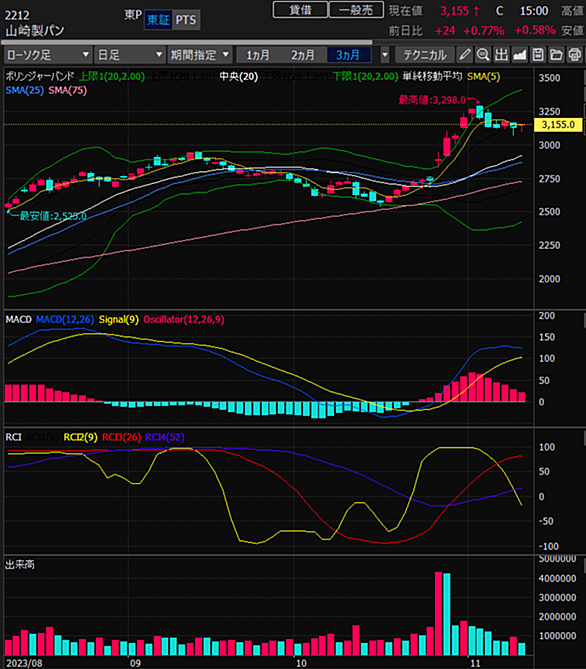This screenshot has height=669, width=586.
Task: Select the 3ヵ月 period tab
Action: pos(348,55)
